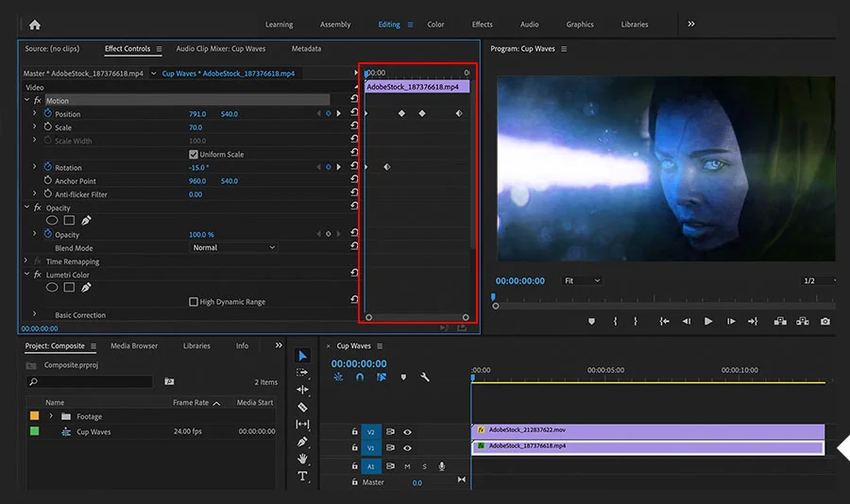Toggle lock on track V2
Screen dimensions: 850x504
pos(354,432)
